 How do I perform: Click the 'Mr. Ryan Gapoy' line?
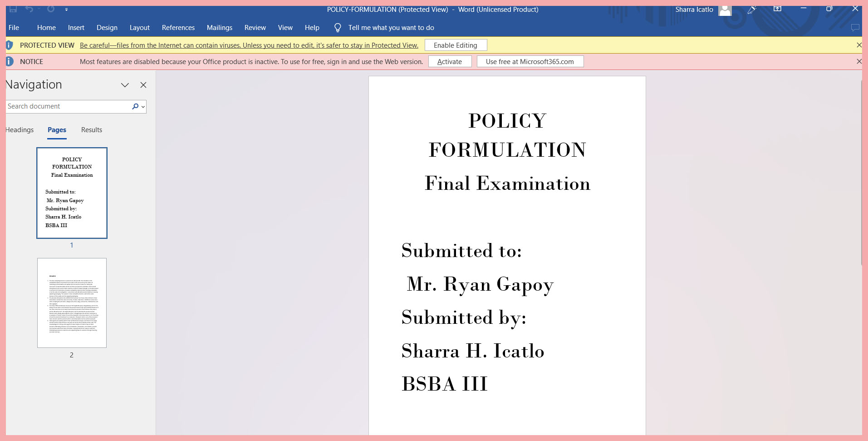pyautogui.click(x=480, y=284)
